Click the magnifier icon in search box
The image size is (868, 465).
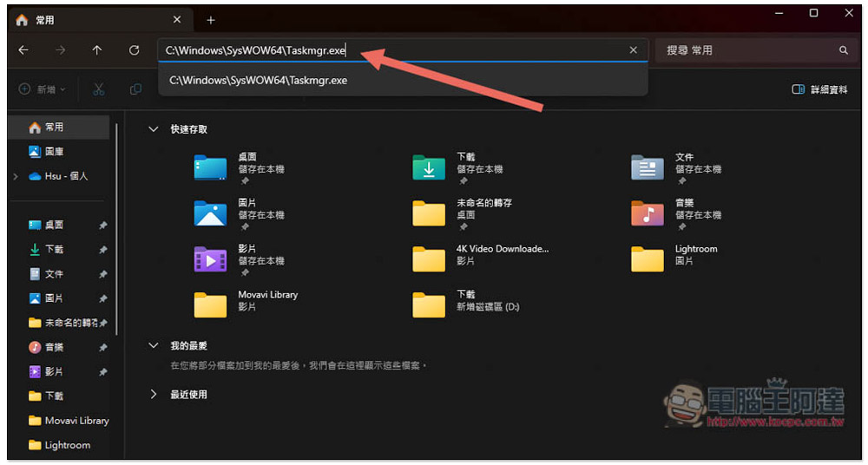[844, 50]
